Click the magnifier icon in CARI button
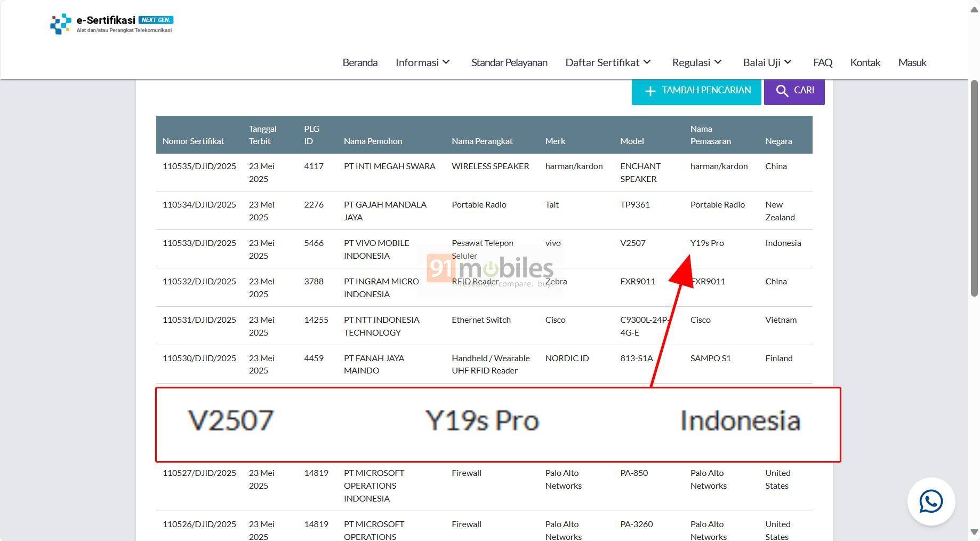Screen dimensions: 980x541 coord(782,91)
